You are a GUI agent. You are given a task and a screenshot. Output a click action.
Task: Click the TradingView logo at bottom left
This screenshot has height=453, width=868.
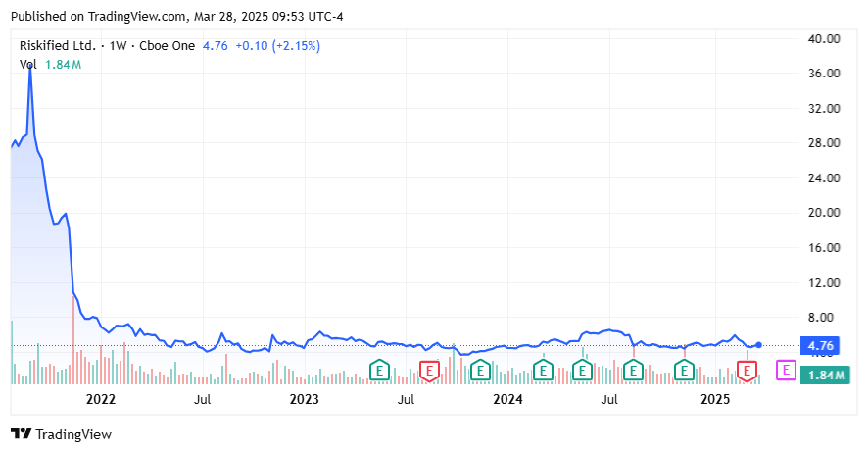pyautogui.click(x=22, y=434)
